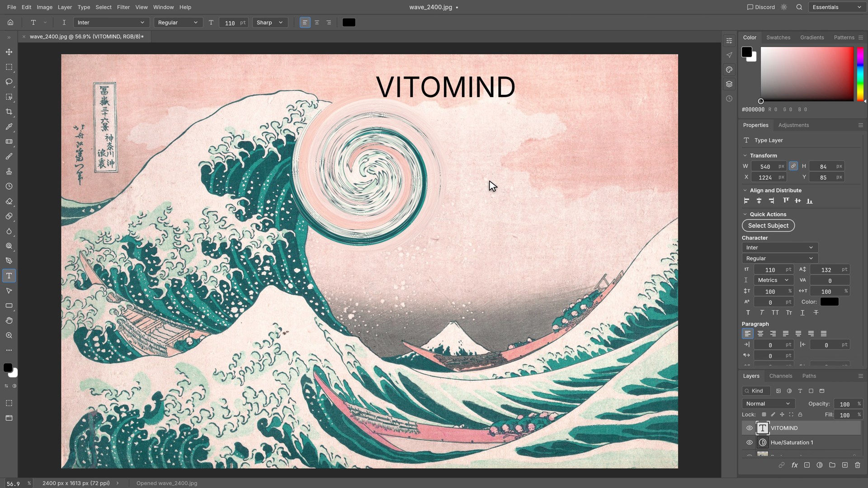
Task: Open the Essentials workspace dropdown
Action: pyautogui.click(x=837, y=7)
